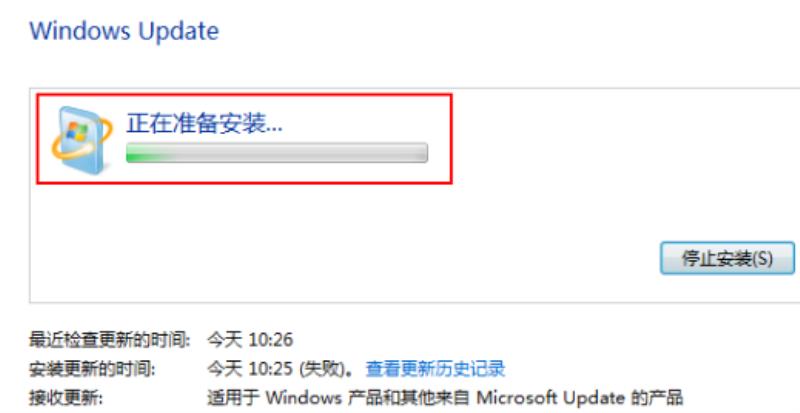
Task: Select the 今天 10:25 install time value
Action: coord(250,368)
